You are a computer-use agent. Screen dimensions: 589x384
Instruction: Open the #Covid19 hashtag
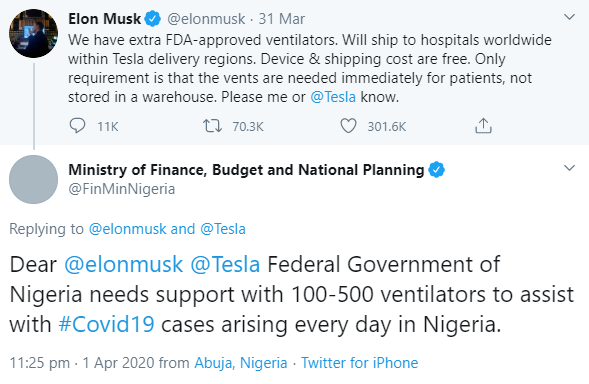(x=106, y=324)
